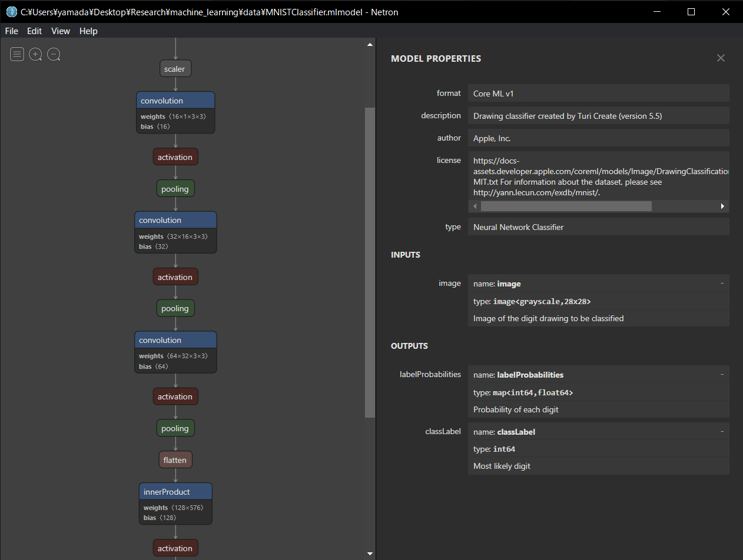This screenshot has width=743, height=560.
Task: Open the Help menu
Action: [88, 31]
